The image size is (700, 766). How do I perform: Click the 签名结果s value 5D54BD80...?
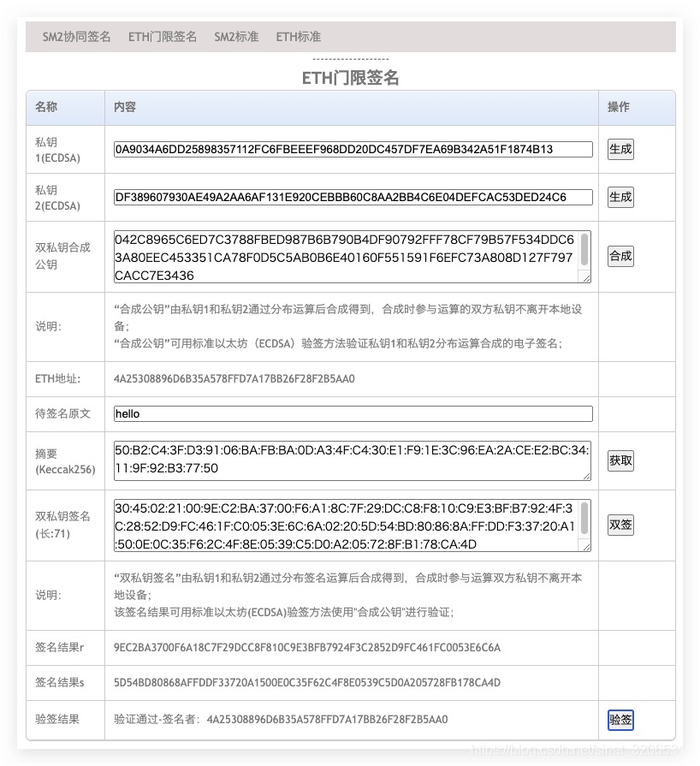[x=306, y=683]
